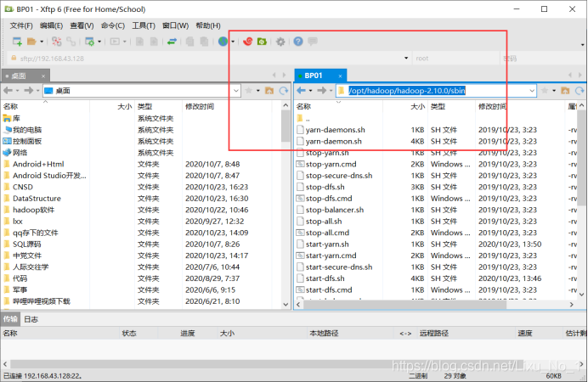Screen dimensions: 588x382
Task: Open the 帮助(H) menu
Action: click(x=208, y=25)
